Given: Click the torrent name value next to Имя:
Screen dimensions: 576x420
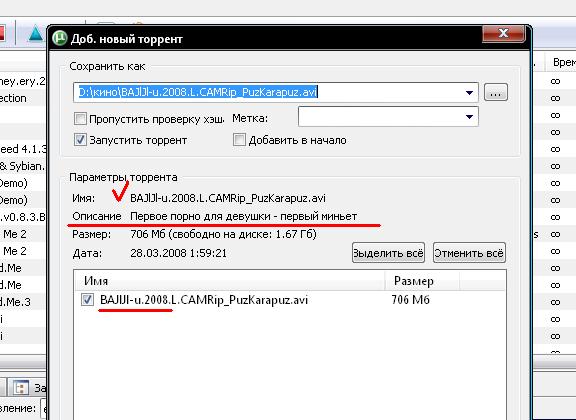Looking at the screenshot, I should coord(228,198).
